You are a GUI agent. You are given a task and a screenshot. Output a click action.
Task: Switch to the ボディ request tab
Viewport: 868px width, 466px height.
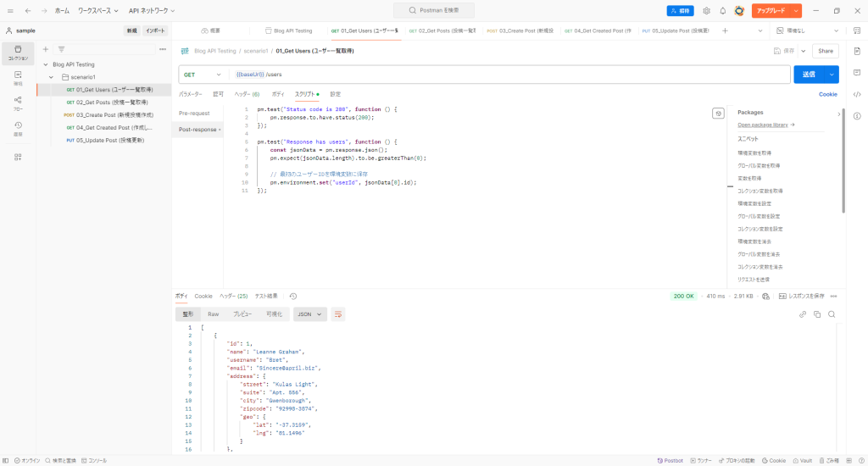tap(278, 94)
